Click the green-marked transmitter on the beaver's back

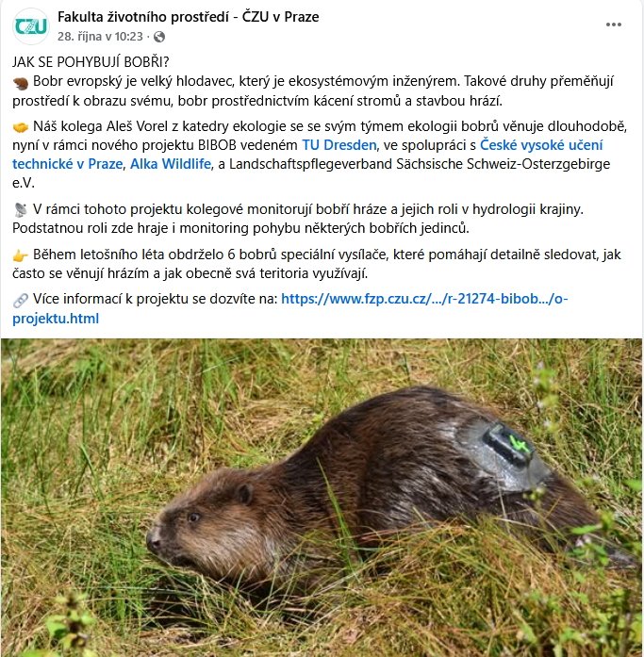point(508,446)
